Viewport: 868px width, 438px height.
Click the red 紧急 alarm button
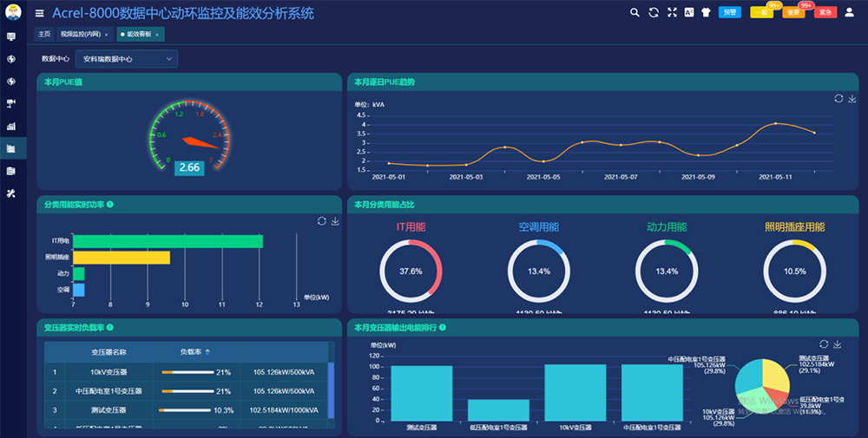click(825, 13)
